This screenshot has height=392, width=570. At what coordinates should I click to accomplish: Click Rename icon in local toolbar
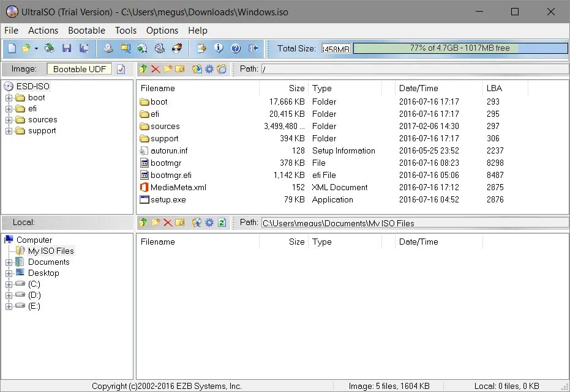pos(180,223)
